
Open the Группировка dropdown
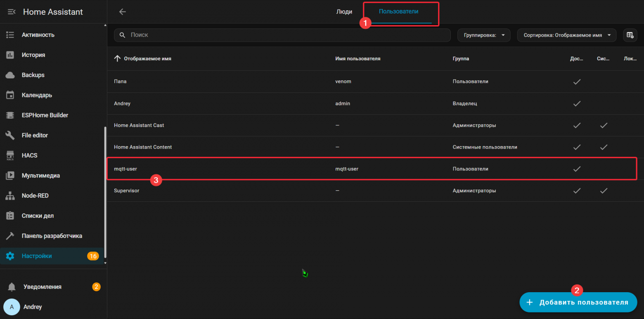click(484, 35)
